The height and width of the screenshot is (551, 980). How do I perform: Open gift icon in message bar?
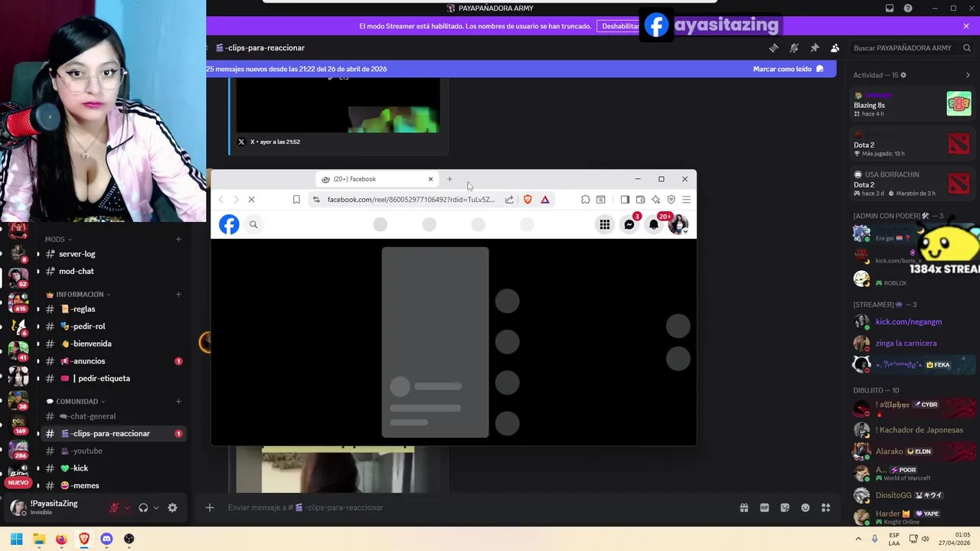743,507
